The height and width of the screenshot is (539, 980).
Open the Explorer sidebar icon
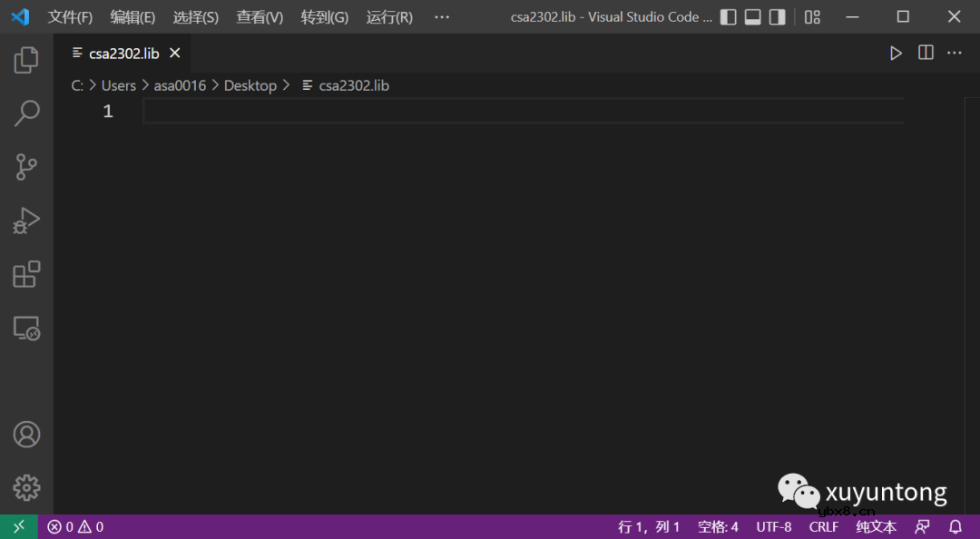(26, 59)
